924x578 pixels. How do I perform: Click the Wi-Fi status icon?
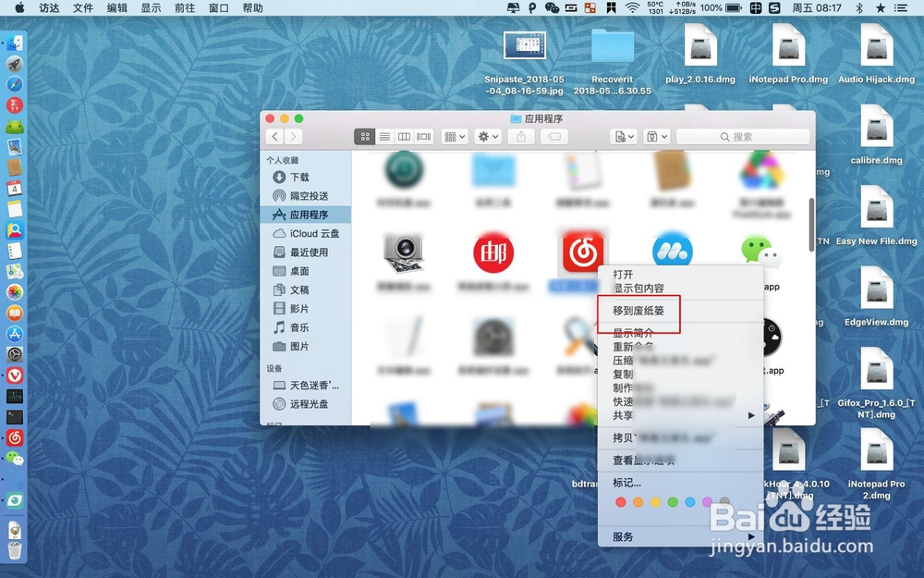[632, 7]
